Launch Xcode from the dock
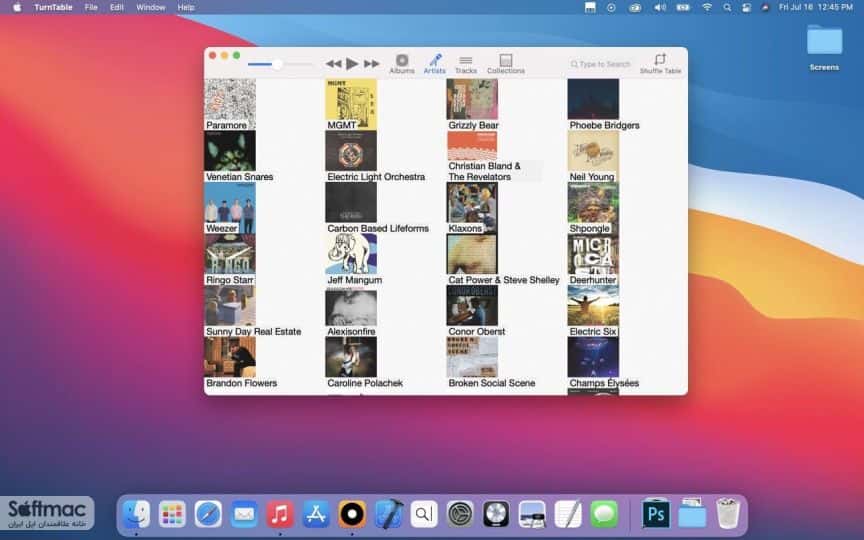 click(388, 514)
